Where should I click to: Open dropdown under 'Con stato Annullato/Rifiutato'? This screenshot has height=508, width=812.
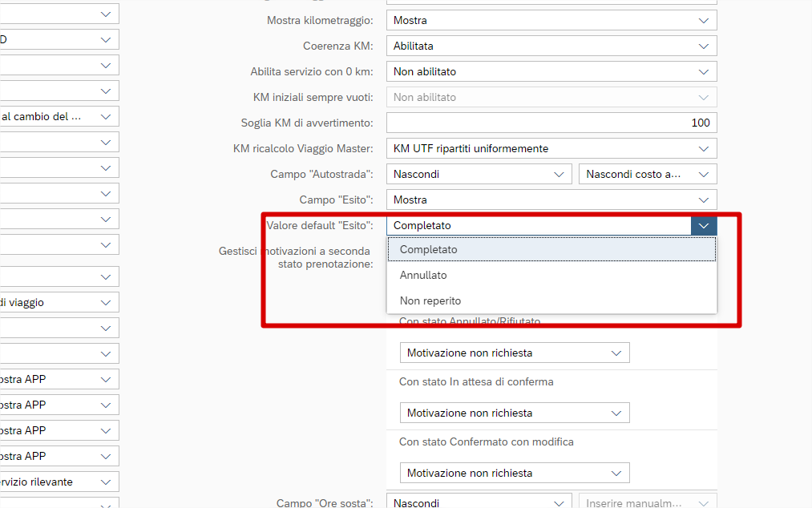pyautogui.click(x=616, y=353)
